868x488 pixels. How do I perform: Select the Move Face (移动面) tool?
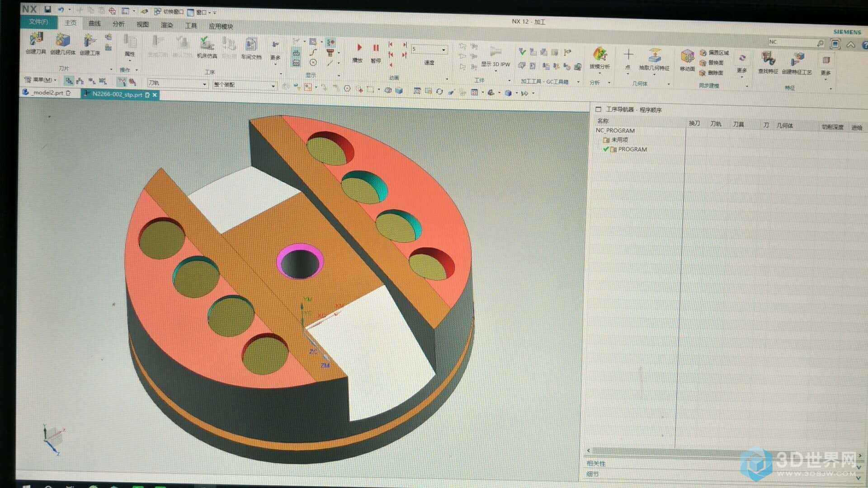pos(687,61)
